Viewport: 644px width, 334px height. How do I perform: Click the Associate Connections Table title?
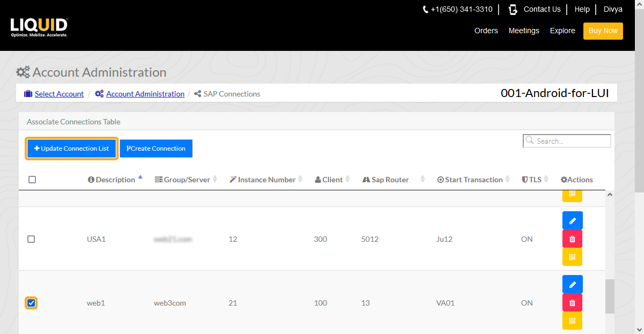point(74,122)
